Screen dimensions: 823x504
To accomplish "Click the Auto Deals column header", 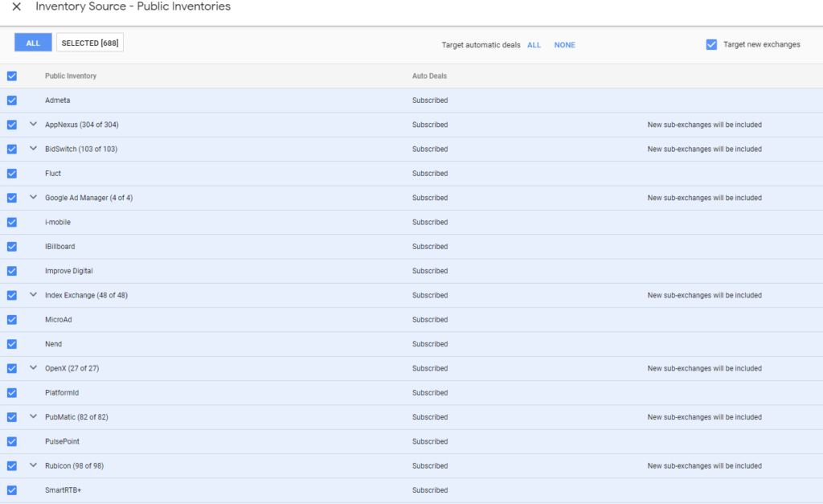I will point(429,76).
